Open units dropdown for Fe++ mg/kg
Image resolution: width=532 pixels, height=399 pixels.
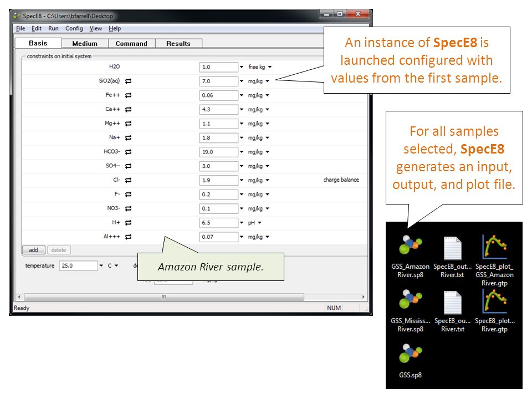click(268, 95)
